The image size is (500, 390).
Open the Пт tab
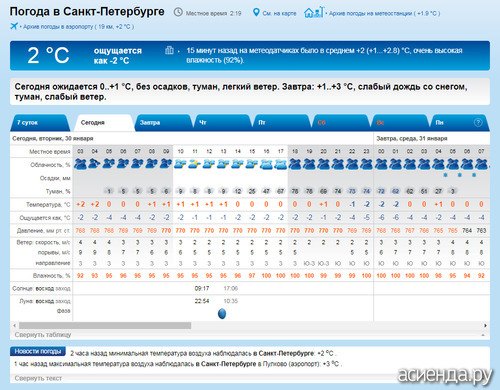[281, 123]
